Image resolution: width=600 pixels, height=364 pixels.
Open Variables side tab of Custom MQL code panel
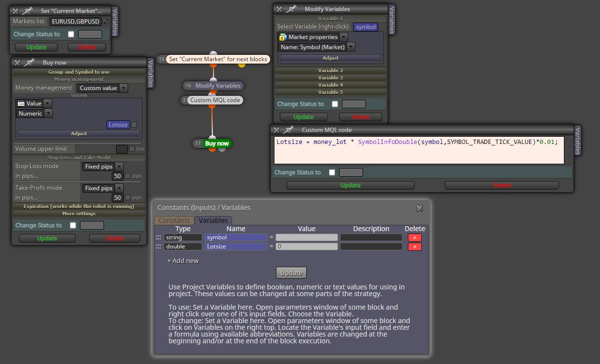coord(577,141)
